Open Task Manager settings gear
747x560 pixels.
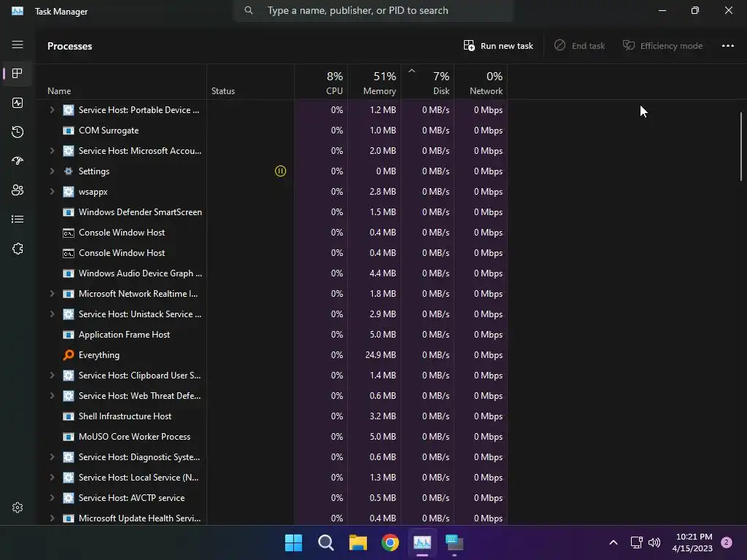(18, 507)
